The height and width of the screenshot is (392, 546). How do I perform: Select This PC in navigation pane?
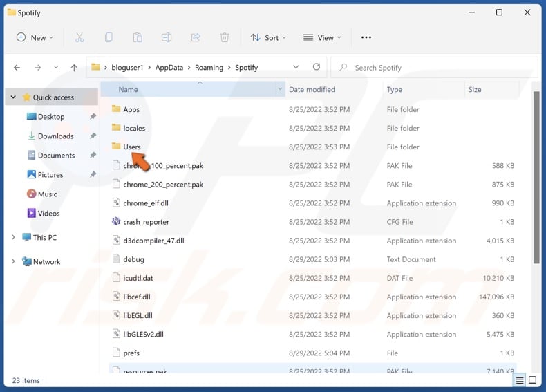pyautogui.click(x=44, y=237)
